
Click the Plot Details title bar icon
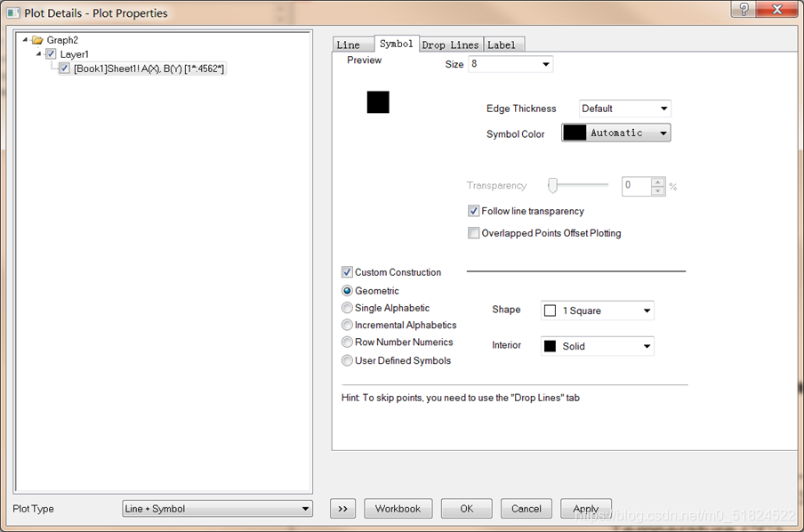(x=13, y=12)
